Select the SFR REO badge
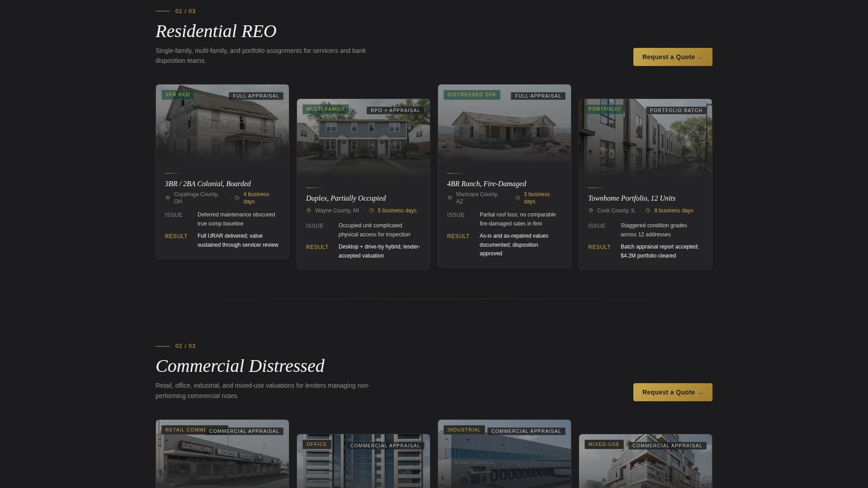868x488 pixels. [x=177, y=94]
